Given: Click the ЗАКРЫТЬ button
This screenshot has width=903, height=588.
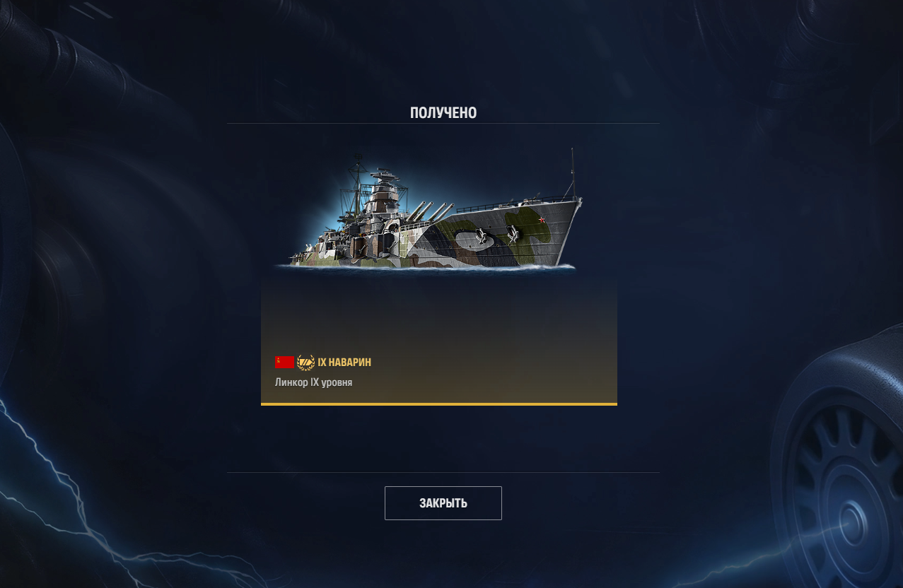Looking at the screenshot, I should click(443, 503).
